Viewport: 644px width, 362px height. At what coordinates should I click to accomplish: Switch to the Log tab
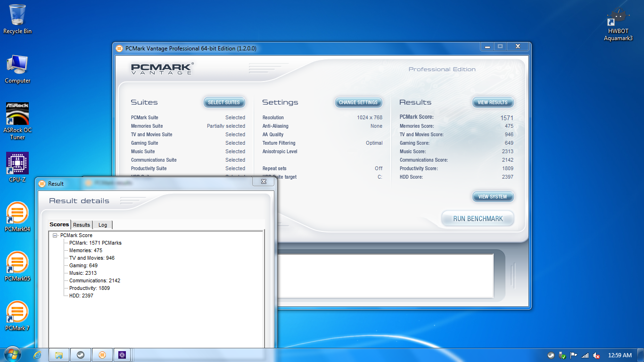[x=103, y=225]
